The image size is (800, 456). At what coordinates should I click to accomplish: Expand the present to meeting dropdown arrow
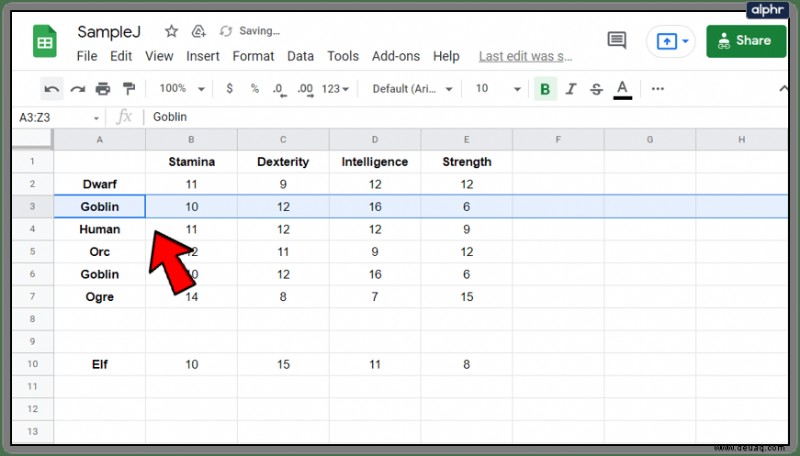[x=686, y=41]
